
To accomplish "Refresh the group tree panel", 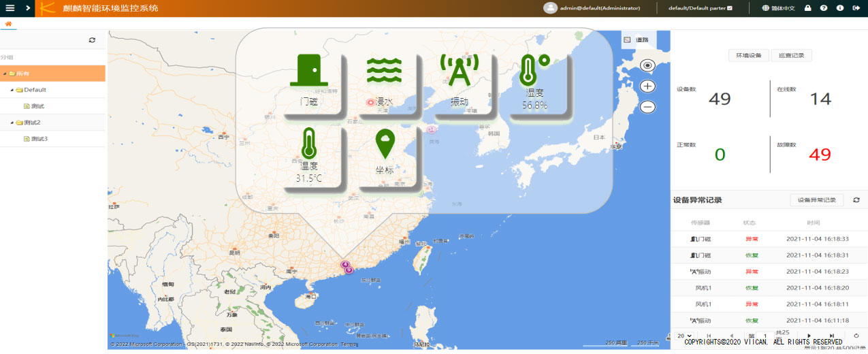I will pos(92,40).
